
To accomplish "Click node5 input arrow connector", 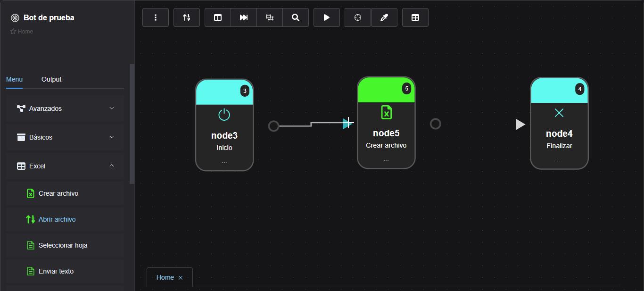I will point(347,123).
